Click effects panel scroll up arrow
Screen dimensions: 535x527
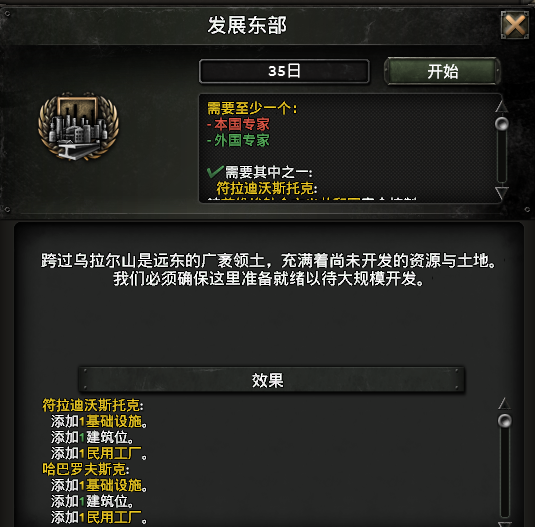pyautogui.click(x=504, y=403)
